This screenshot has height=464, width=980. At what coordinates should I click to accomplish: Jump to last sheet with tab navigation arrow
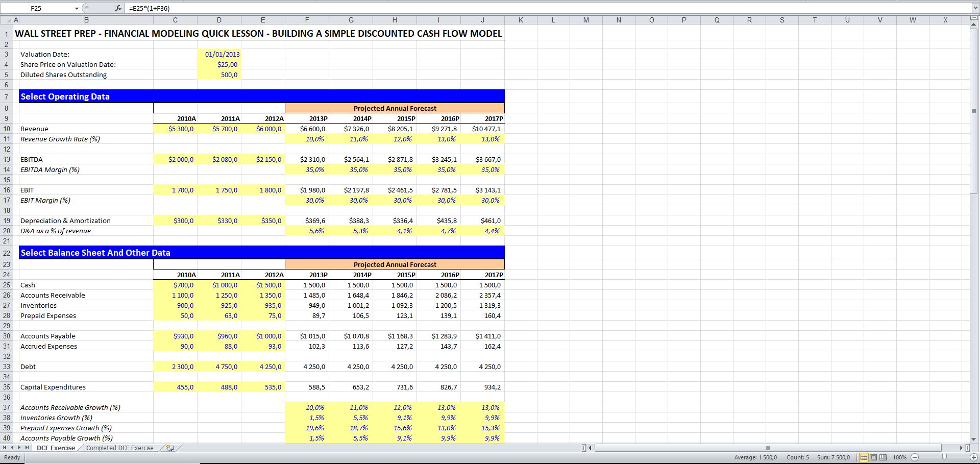[27, 448]
